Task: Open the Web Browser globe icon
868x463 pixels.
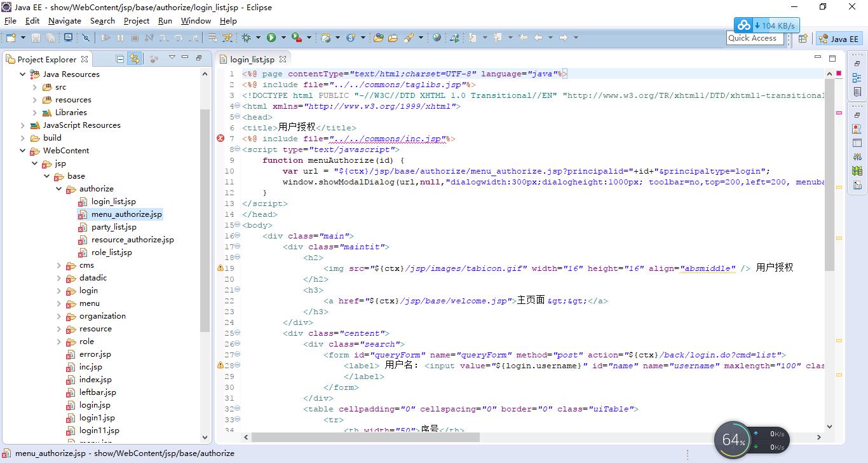Action: click(x=437, y=38)
